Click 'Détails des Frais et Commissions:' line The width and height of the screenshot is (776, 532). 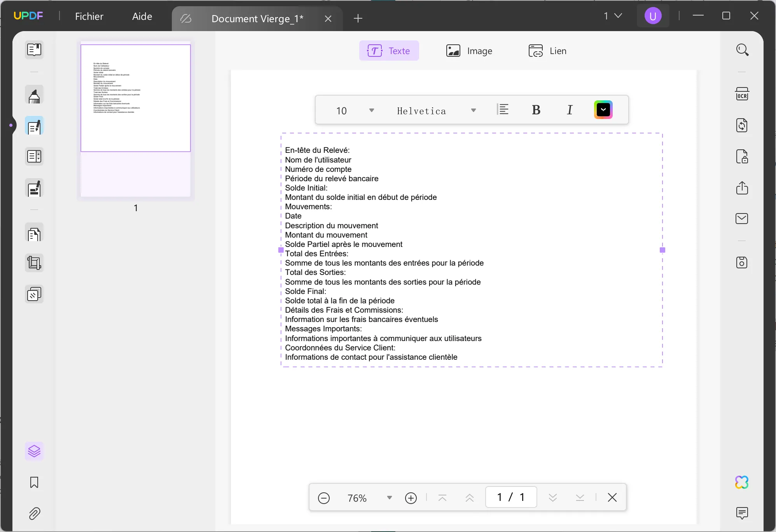coord(344,310)
